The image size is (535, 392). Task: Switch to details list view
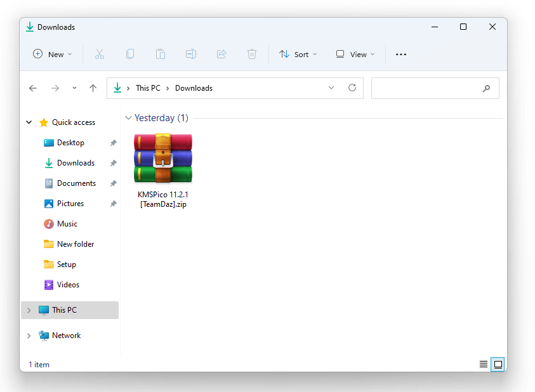pos(484,364)
